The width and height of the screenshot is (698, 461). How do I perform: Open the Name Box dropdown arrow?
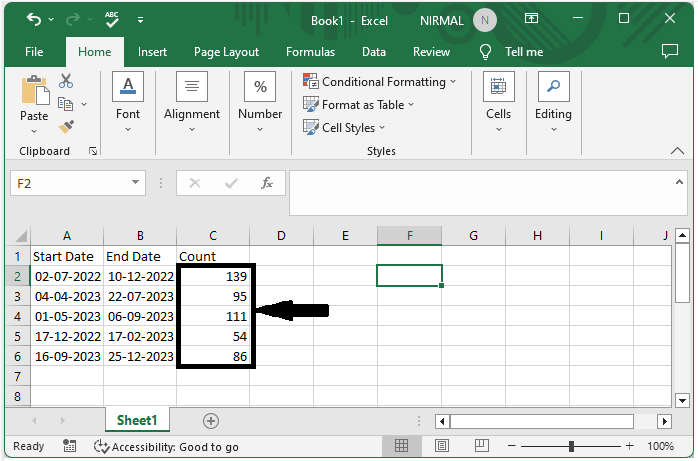[x=136, y=183]
